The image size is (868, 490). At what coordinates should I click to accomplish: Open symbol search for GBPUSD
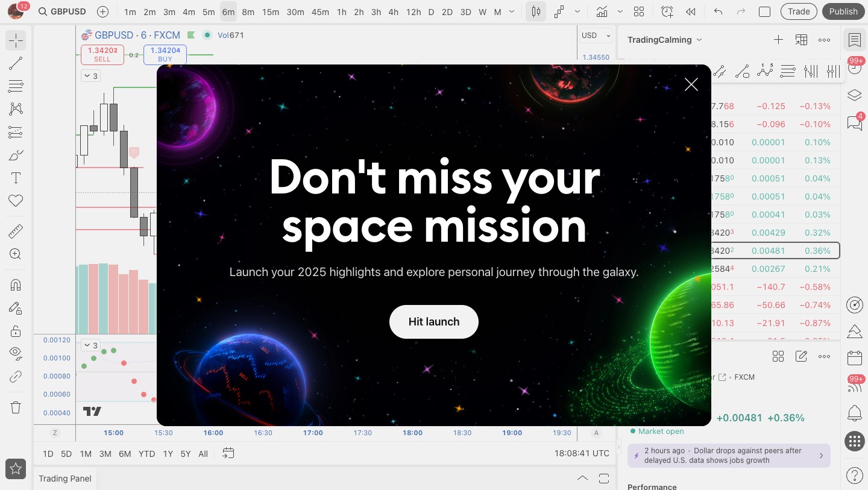pos(61,11)
